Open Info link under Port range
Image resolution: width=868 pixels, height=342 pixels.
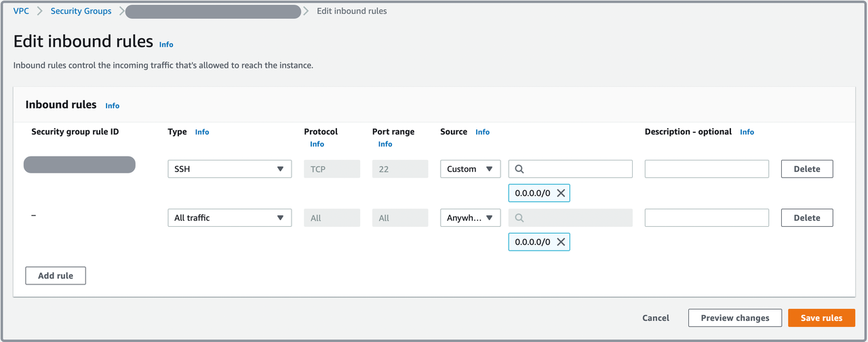[385, 144]
